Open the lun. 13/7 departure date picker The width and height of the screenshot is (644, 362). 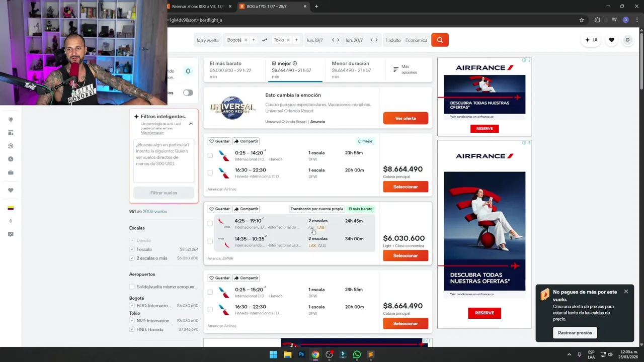coord(315,40)
